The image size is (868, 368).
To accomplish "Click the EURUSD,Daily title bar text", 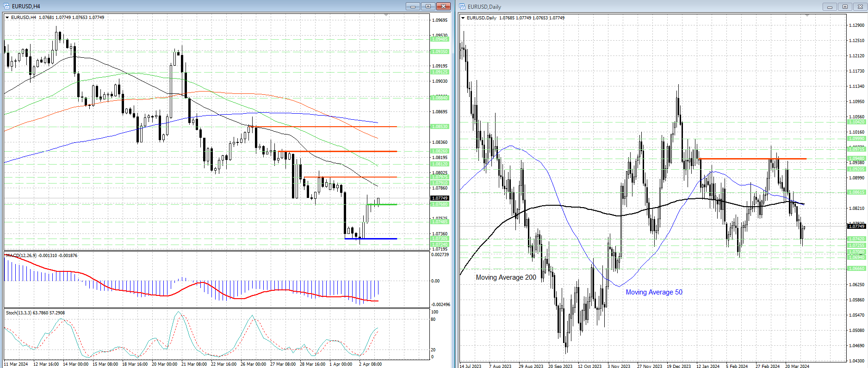I will pyautogui.click(x=484, y=7).
